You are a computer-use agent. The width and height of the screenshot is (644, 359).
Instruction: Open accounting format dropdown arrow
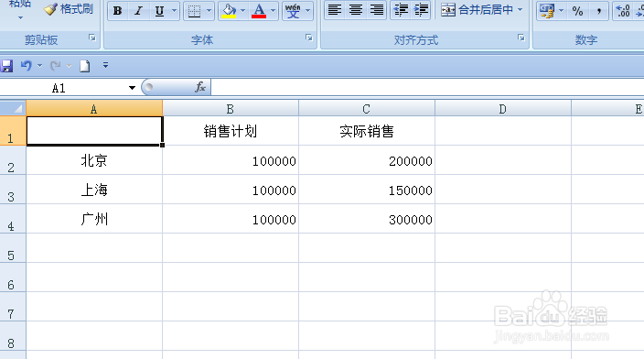pos(562,11)
